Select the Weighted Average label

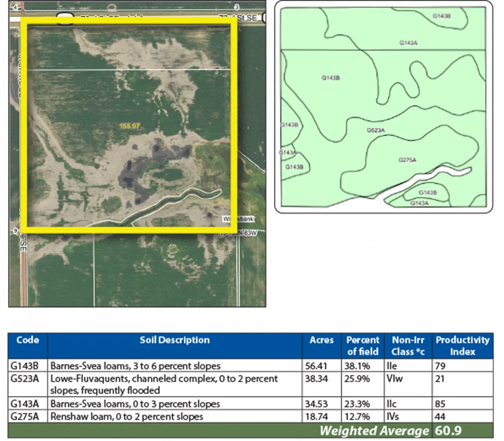[374, 430]
